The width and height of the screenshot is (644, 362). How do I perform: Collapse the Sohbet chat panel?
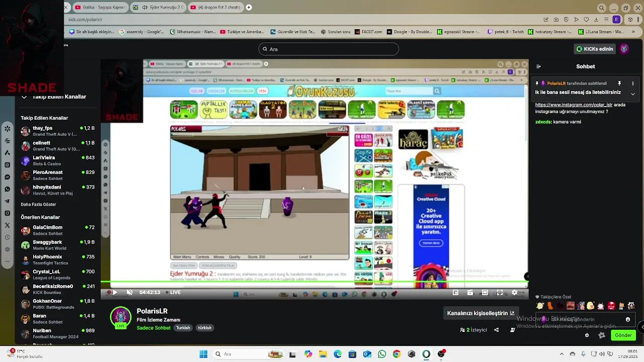click(x=538, y=66)
